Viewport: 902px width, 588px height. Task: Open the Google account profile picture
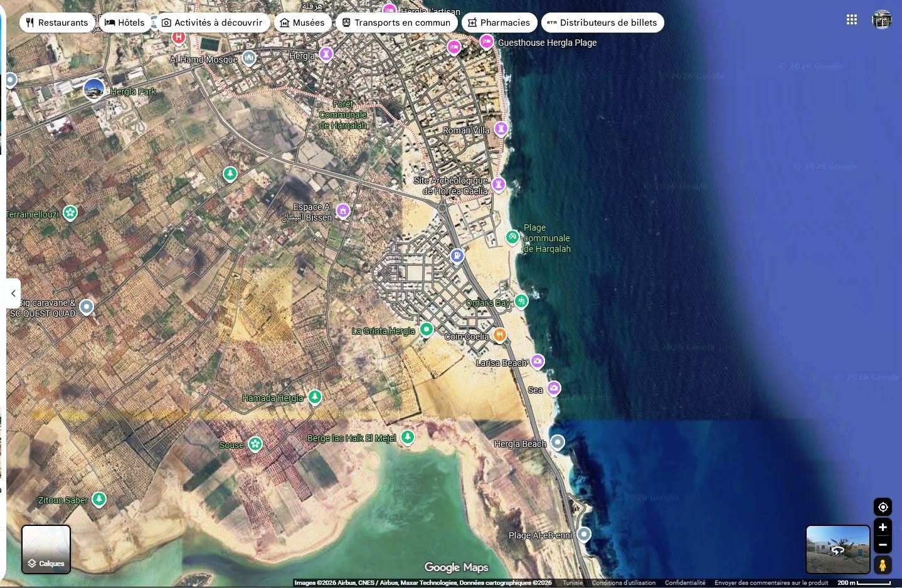pyautogui.click(x=882, y=20)
